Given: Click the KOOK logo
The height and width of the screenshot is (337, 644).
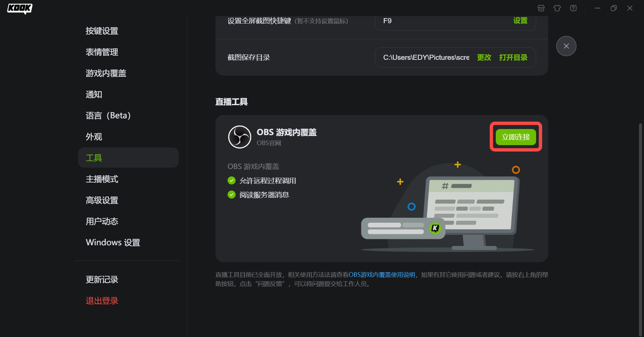Looking at the screenshot, I should (x=20, y=8).
